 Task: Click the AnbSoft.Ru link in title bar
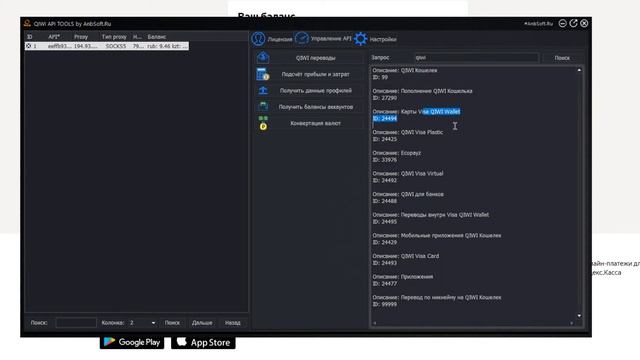pyautogui.click(x=538, y=24)
